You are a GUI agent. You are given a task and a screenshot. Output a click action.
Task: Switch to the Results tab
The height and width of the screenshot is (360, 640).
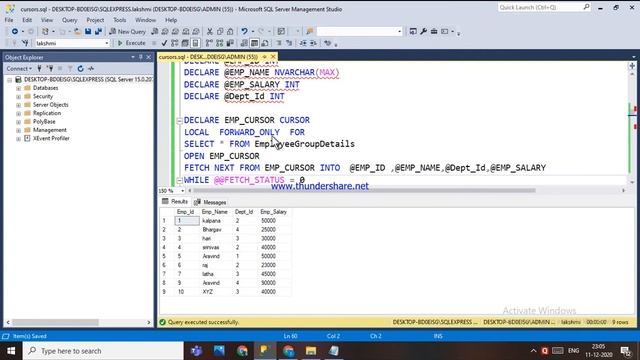tap(175, 202)
